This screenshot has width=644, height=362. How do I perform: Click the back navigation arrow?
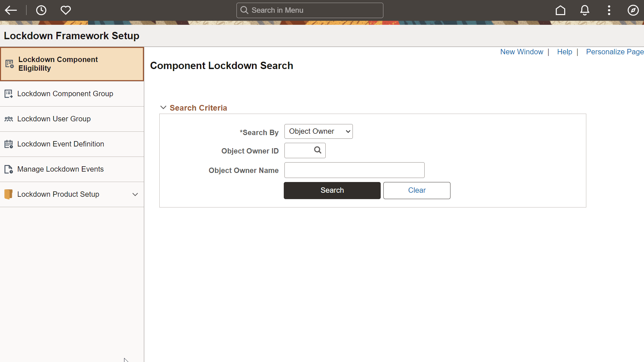click(11, 10)
